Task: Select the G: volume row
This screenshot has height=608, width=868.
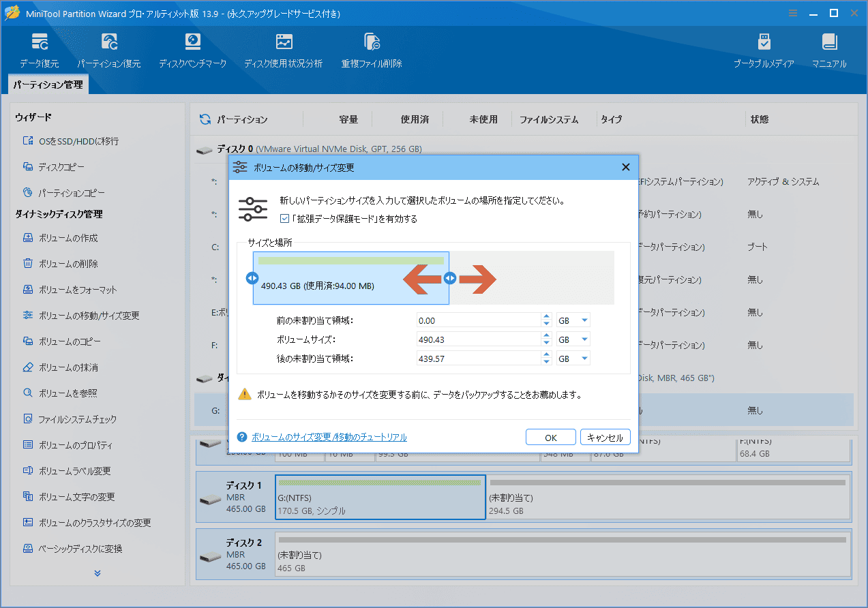Action: coord(524,410)
